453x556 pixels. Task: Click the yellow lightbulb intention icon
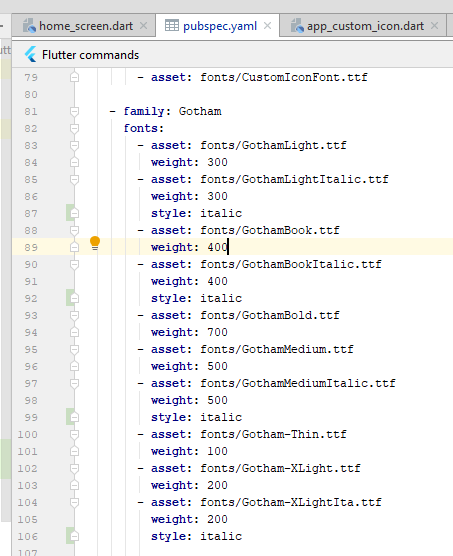95,244
